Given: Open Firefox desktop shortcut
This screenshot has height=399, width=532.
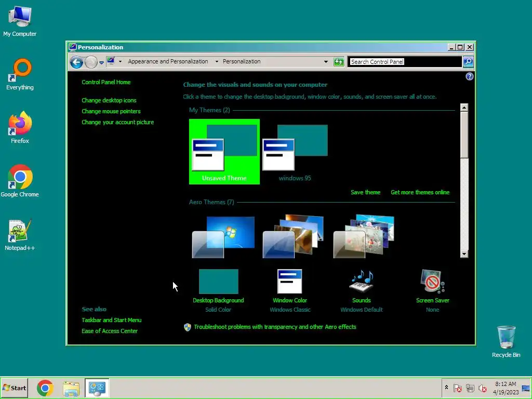Looking at the screenshot, I should click(x=20, y=128).
